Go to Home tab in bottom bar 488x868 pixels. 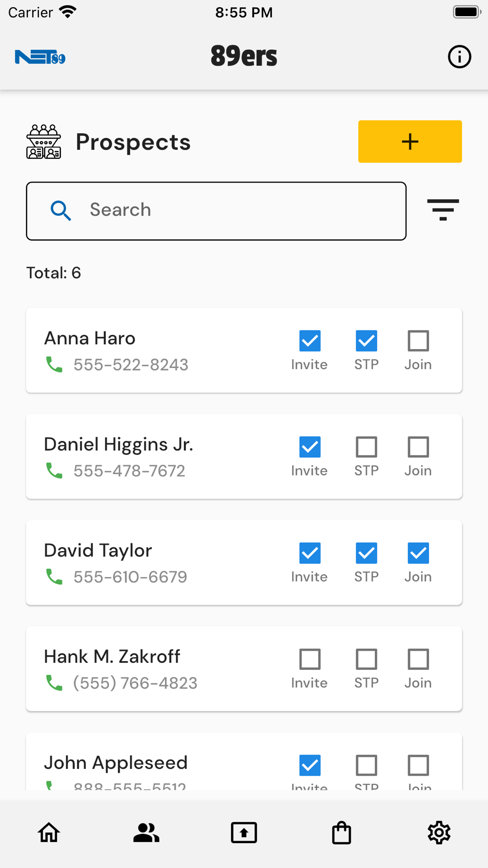click(x=49, y=832)
